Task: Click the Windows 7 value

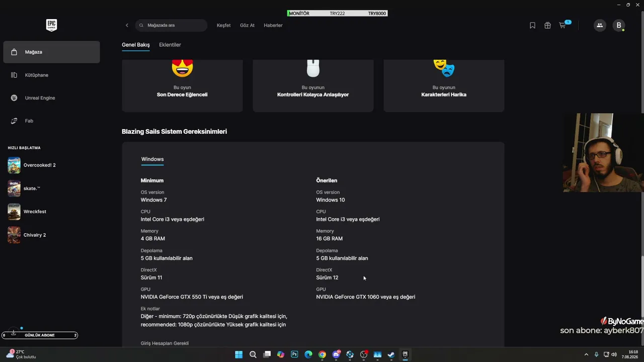Action: point(153,200)
